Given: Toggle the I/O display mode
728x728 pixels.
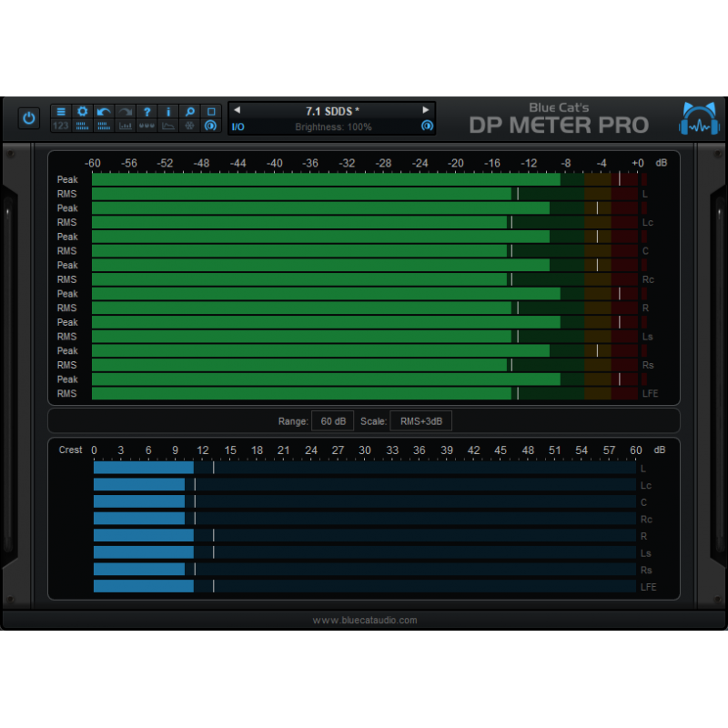Looking at the screenshot, I should 238,126.
